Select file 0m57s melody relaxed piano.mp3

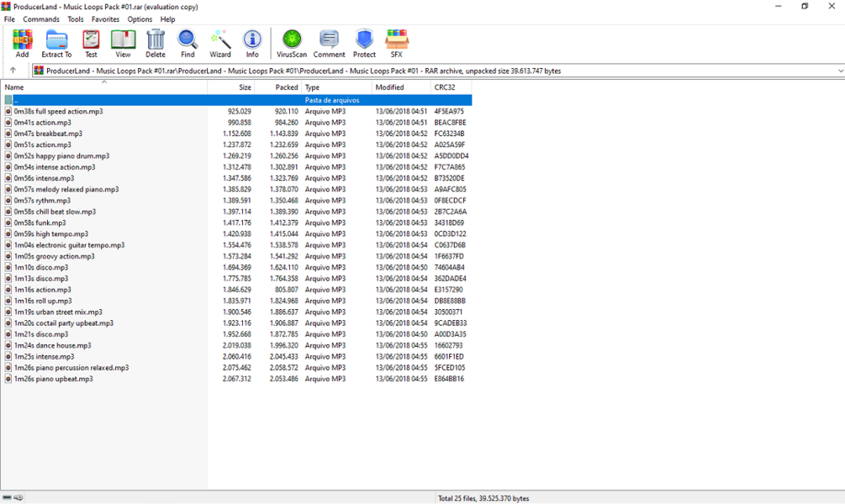pyautogui.click(x=236, y=189)
